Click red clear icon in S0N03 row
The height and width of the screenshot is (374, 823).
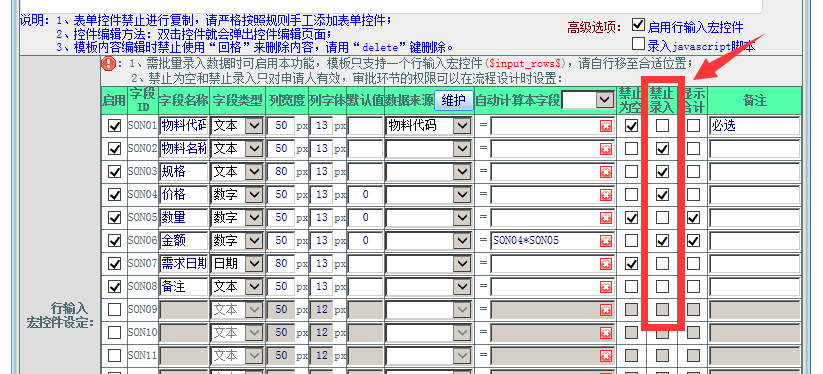coord(606,172)
